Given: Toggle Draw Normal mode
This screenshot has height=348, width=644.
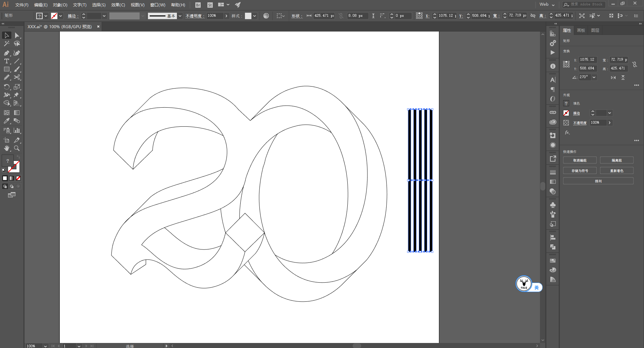Looking at the screenshot, I should (x=5, y=186).
